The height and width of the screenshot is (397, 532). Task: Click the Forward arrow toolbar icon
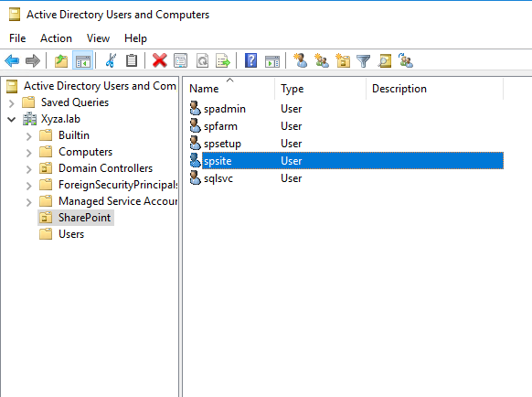(33, 61)
